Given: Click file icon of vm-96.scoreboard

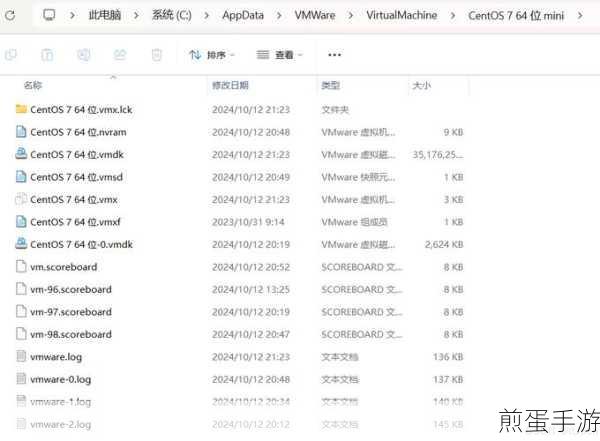Looking at the screenshot, I should coord(21,289).
